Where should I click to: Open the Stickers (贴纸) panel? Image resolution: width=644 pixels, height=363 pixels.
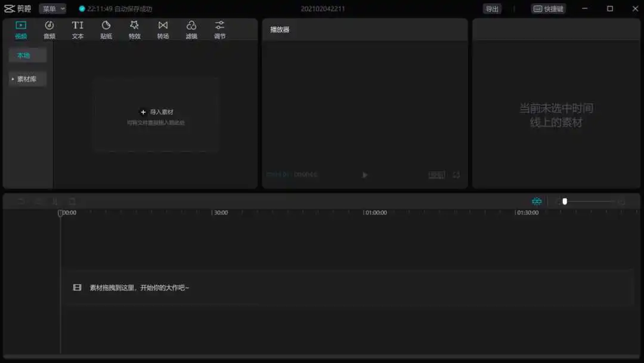[x=106, y=29]
